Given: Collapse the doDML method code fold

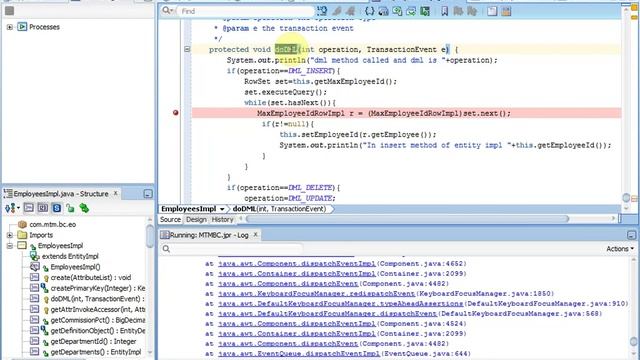Looking at the screenshot, I should click(x=187, y=49).
